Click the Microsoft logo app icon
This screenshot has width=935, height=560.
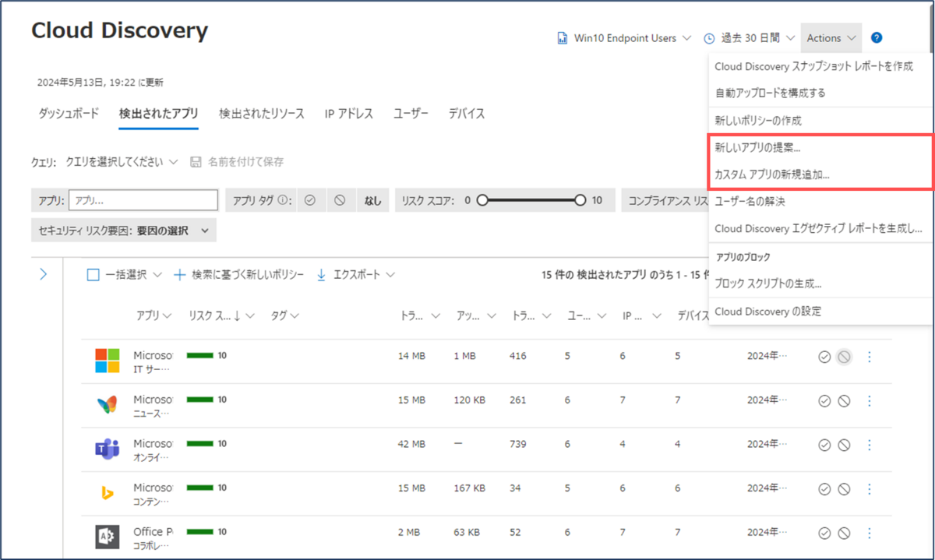[108, 361]
